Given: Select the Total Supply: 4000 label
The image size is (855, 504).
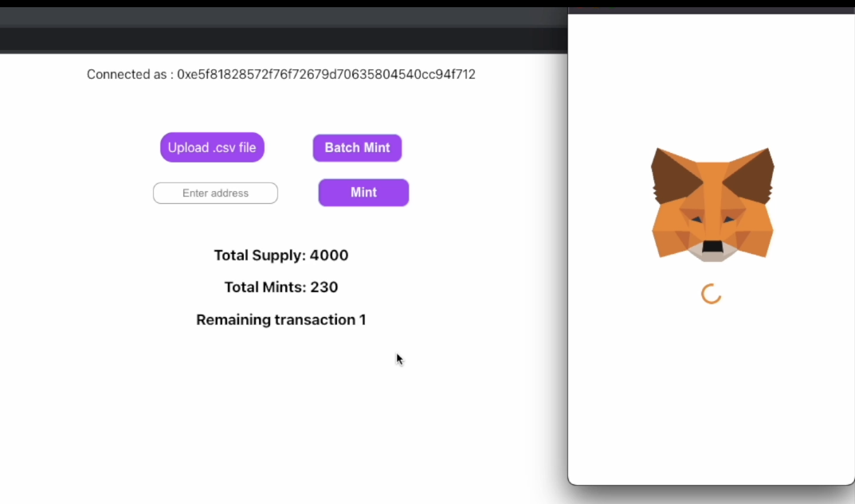Looking at the screenshot, I should click(280, 255).
